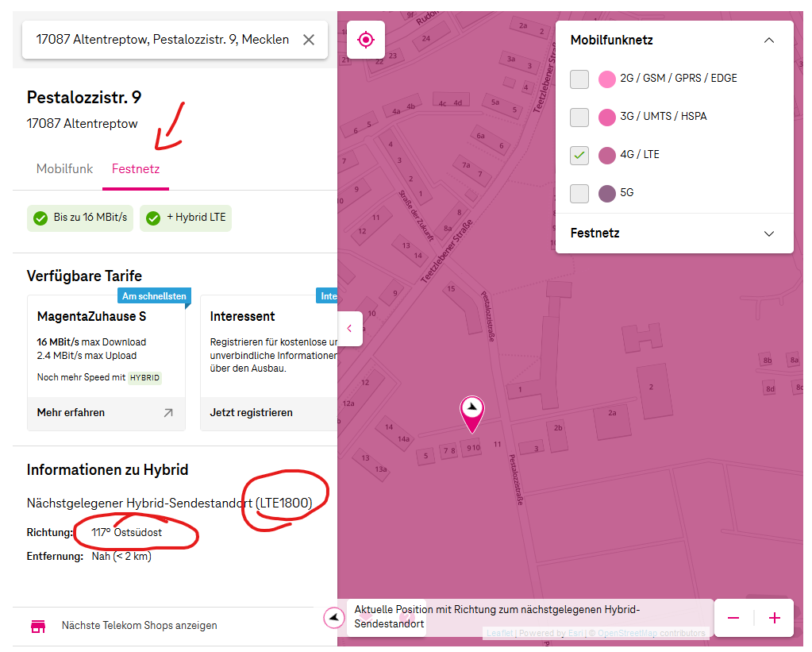This screenshot has width=812, height=652.
Task: Click the 'Aktuelle Position mit Richtung' legend text
Action: pyautogui.click(x=497, y=617)
